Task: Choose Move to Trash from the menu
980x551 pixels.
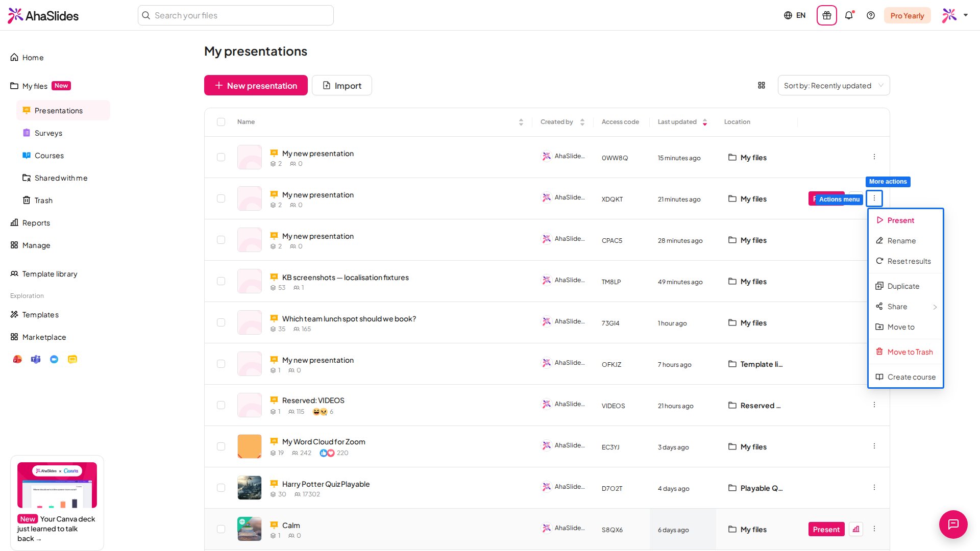Action: [x=905, y=352]
